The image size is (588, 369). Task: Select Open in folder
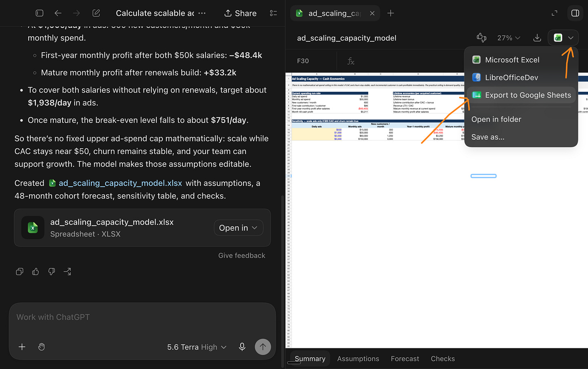[521, 119]
